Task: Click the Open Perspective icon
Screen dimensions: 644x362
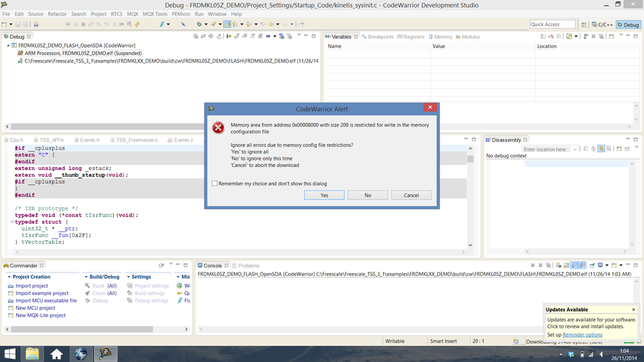Action: (x=583, y=24)
